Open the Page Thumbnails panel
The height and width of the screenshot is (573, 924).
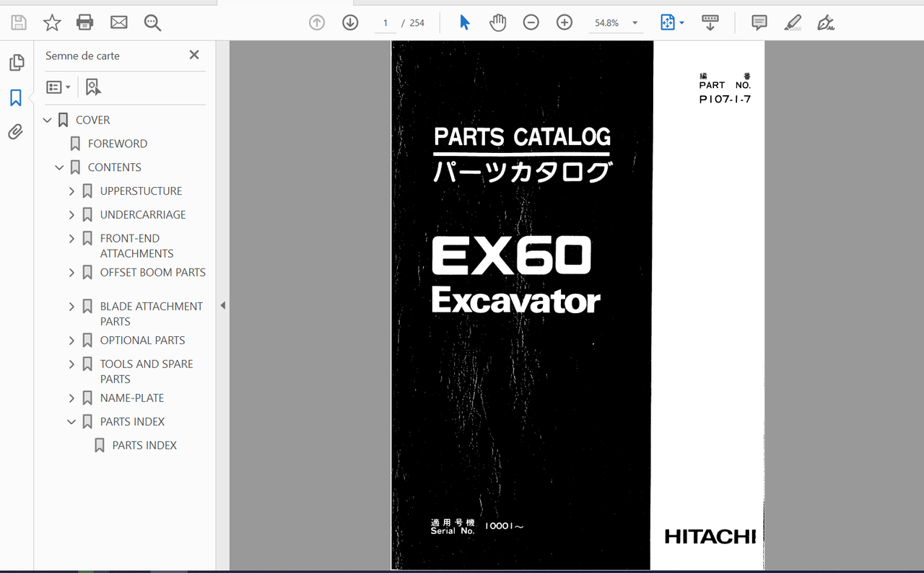click(17, 63)
